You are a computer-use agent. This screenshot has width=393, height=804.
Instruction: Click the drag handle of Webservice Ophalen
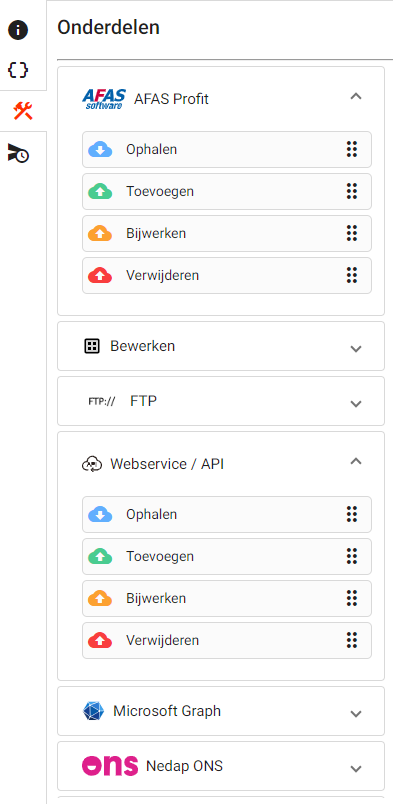(351, 514)
